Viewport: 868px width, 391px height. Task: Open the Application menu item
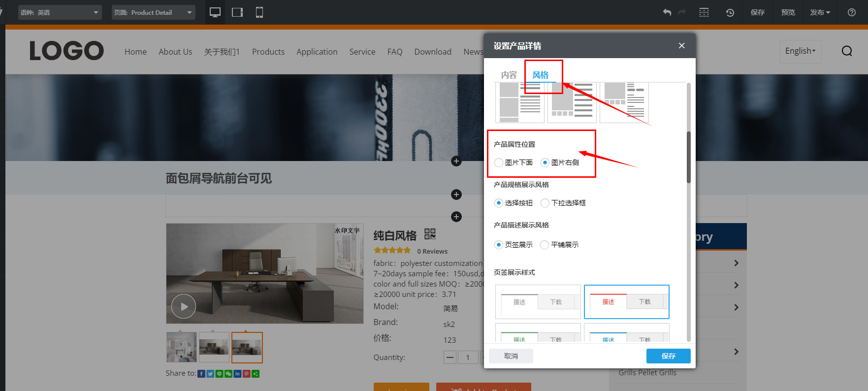pyautogui.click(x=317, y=52)
